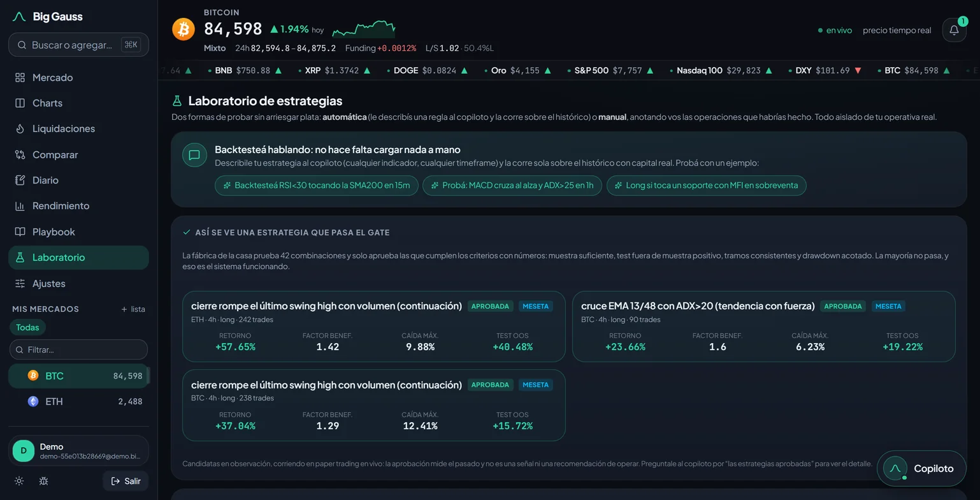980x500 pixels.
Task: Focus the 'Buscar o agregar' search field
Action: (78, 45)
